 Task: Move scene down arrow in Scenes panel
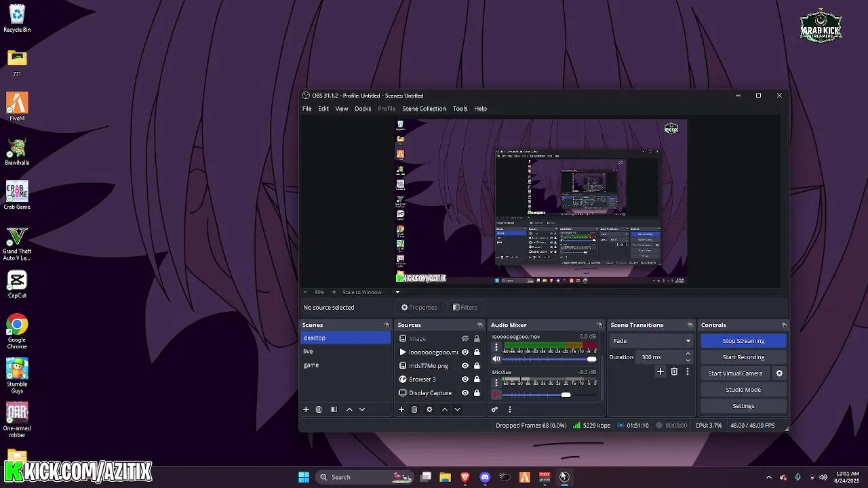coord(362,409)
